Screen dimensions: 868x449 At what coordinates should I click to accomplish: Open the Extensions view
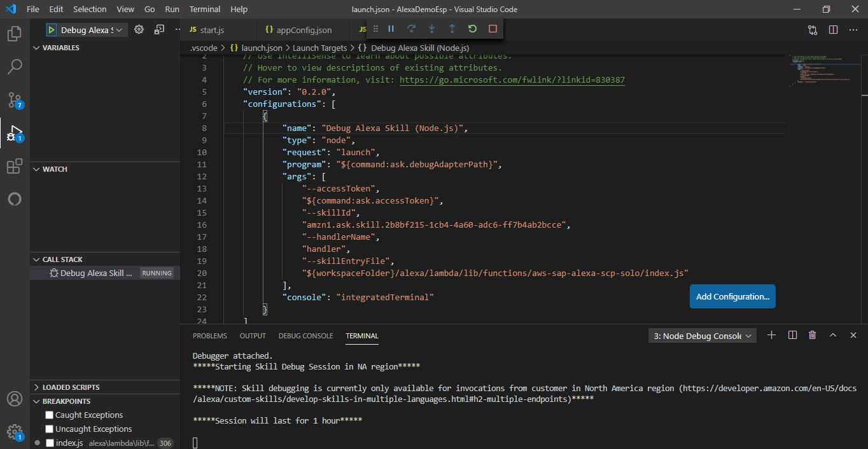click(x=14, y=165)
